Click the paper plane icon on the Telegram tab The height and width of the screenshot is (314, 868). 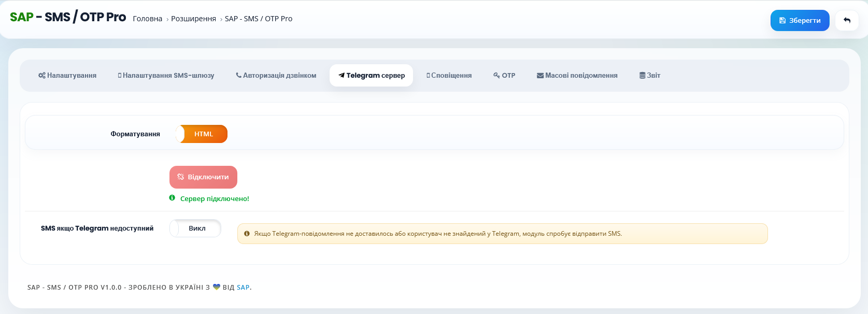tap(341, 75)
